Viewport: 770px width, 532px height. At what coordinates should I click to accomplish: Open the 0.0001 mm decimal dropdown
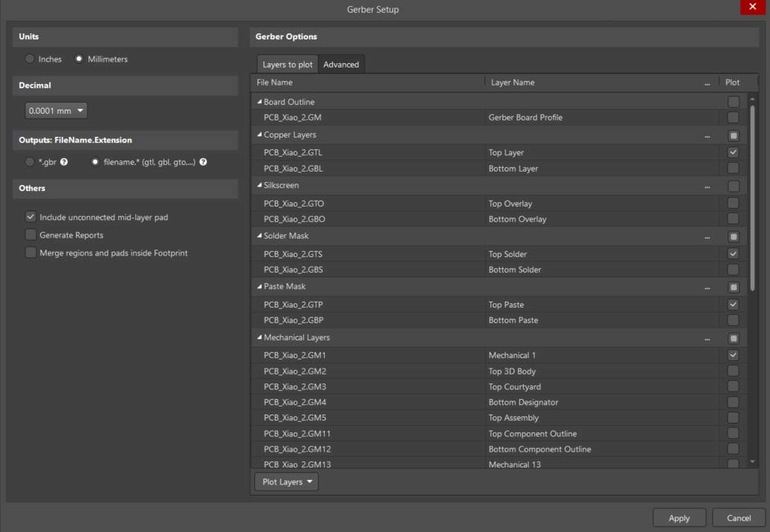56,111
